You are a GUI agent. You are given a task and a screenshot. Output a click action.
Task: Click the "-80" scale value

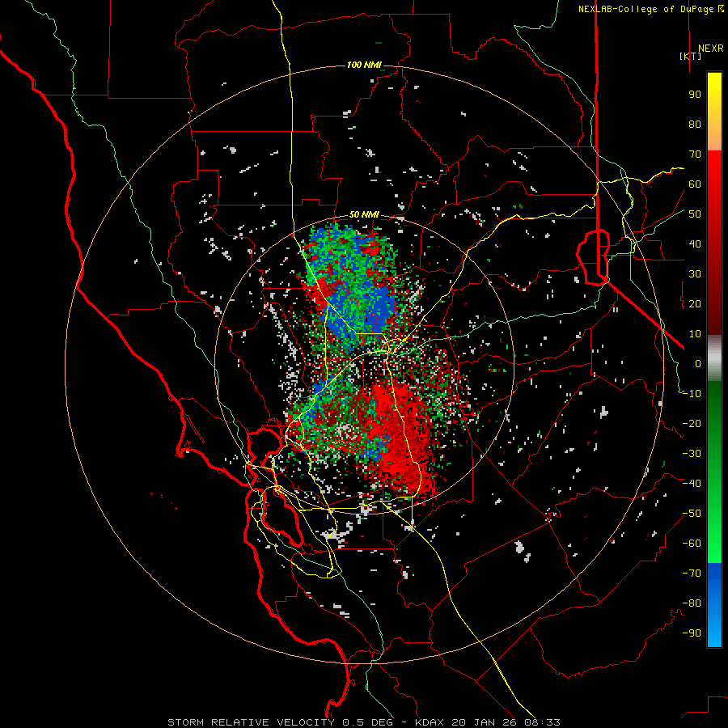(692, 603)
